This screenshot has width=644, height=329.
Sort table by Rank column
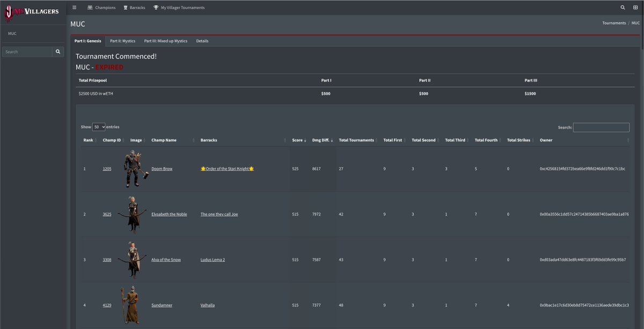(89, 140)
